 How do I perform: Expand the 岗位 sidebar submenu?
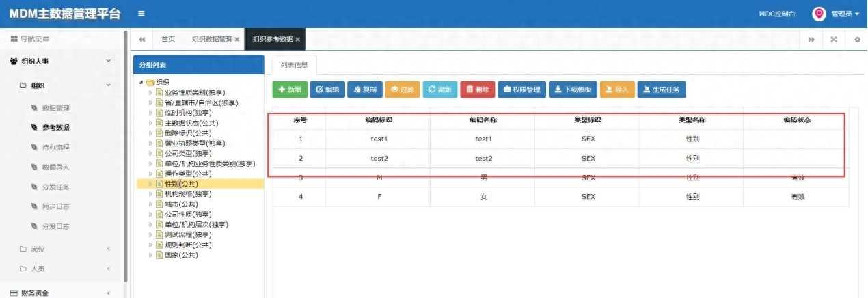109,249
